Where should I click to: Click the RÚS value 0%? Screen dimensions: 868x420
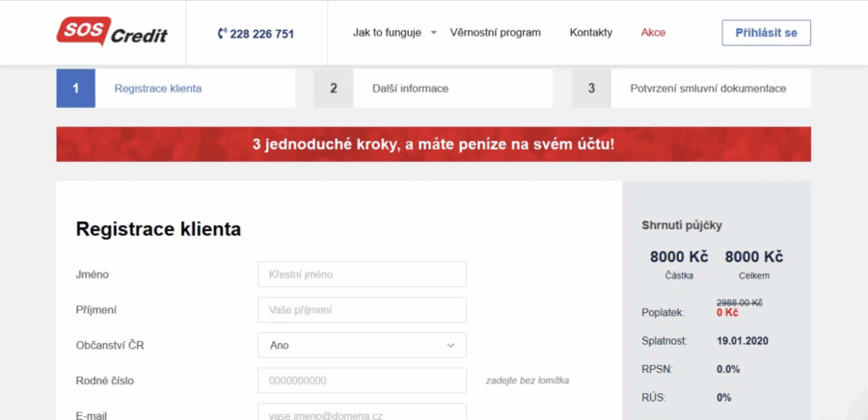pos(724,397)
